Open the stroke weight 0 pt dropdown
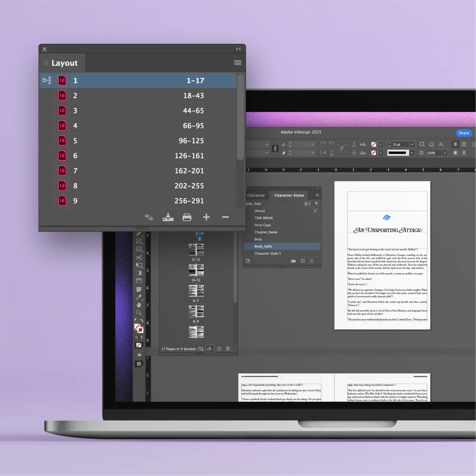 (x=412, y=144)
